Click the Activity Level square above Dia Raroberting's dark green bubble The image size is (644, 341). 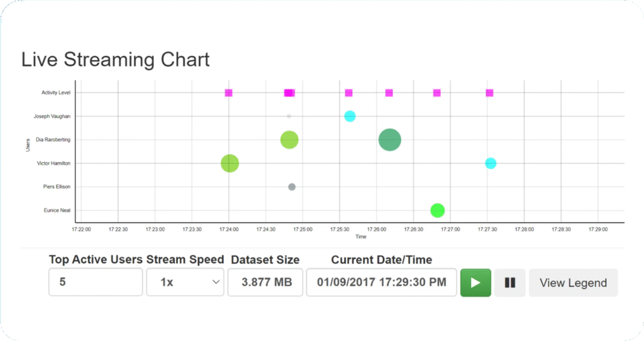(389, 93)
